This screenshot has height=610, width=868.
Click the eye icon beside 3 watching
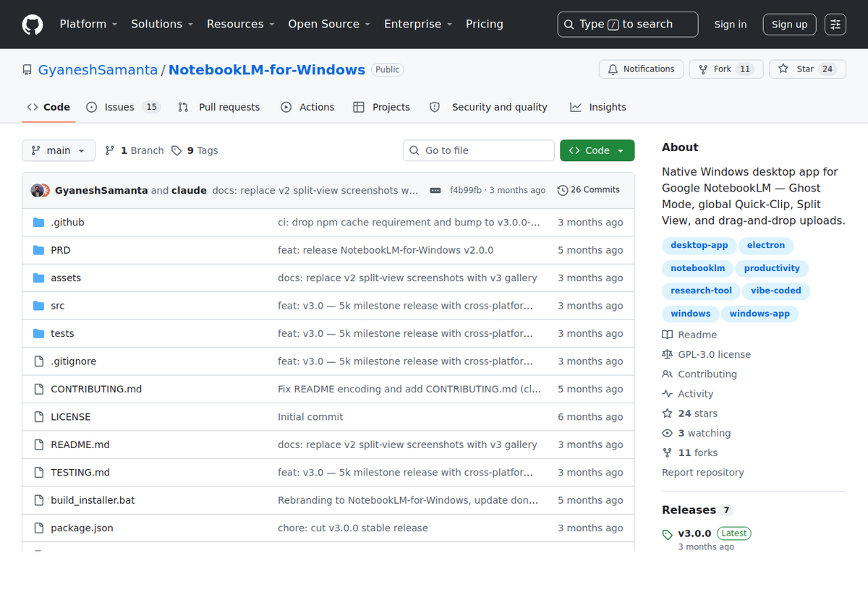coord(667,433)
